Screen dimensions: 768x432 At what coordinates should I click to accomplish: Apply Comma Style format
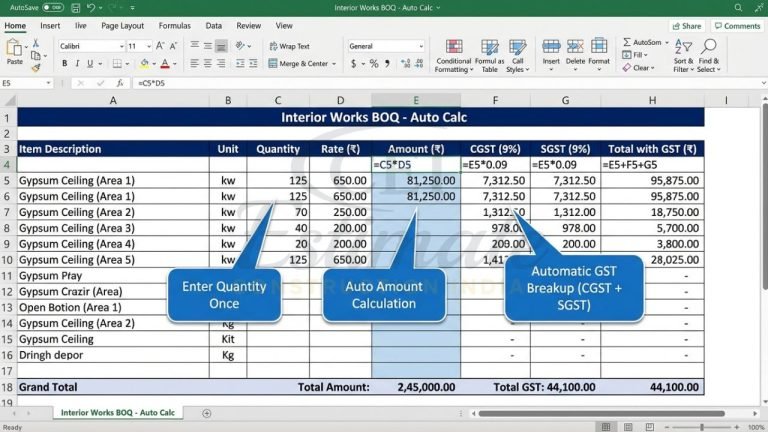pos(387,64)
